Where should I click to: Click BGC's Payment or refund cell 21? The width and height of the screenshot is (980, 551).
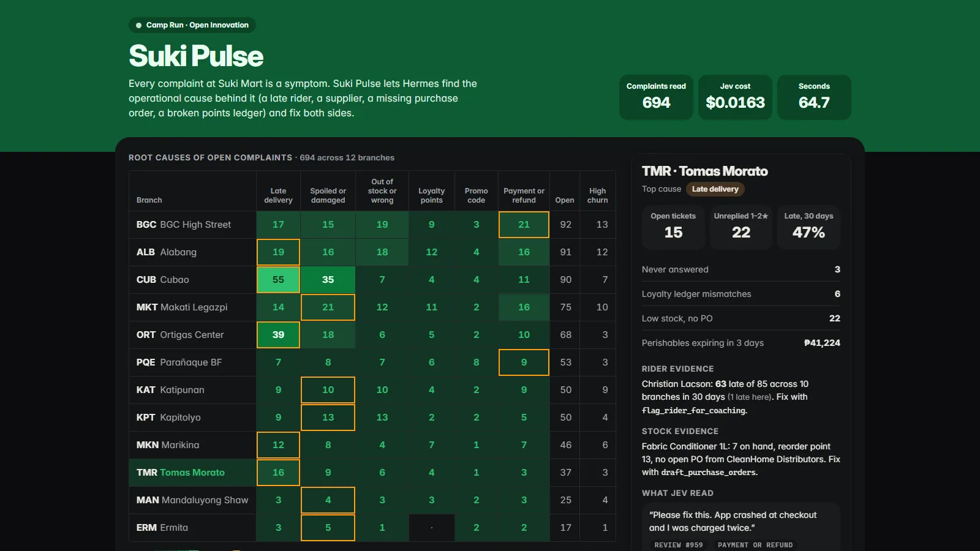524,225
